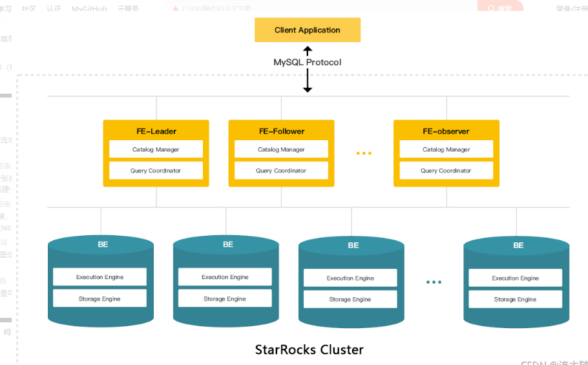Select Query Coordinator inside FE-Leader
The height and width of the screenshot is (365, 588).
pos(156,171)
